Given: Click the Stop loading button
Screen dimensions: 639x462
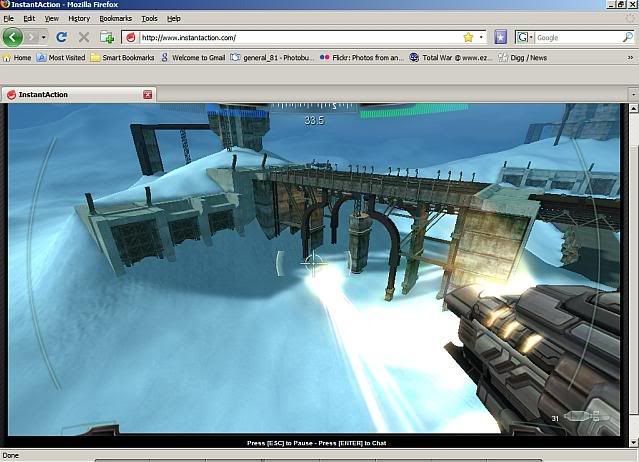Looking at the screenshot, I should click(x=84, y=37).
